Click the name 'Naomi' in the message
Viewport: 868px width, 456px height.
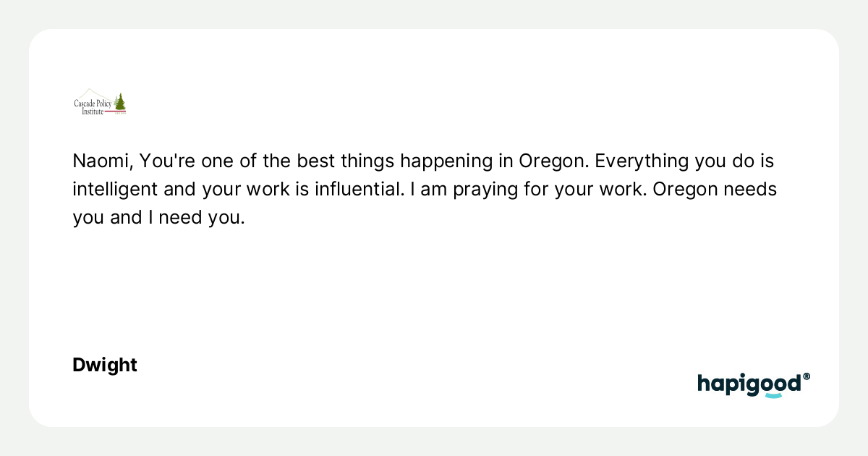tap(95, 161)
